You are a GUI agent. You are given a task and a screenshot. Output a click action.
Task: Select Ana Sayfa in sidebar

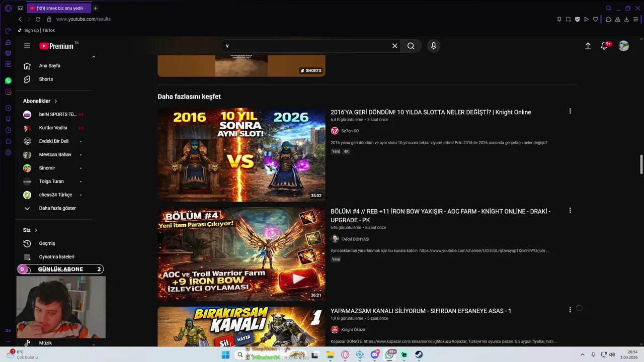click(50, 66)
